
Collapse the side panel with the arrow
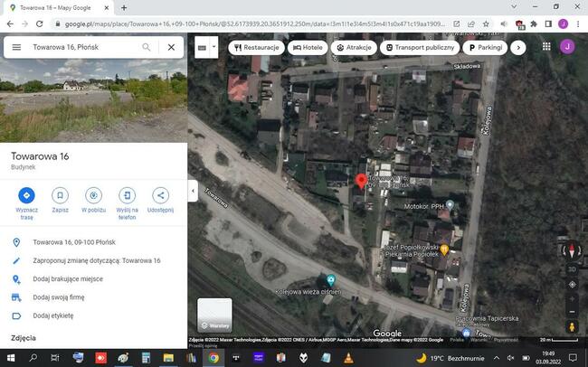(x=193, y=191)
